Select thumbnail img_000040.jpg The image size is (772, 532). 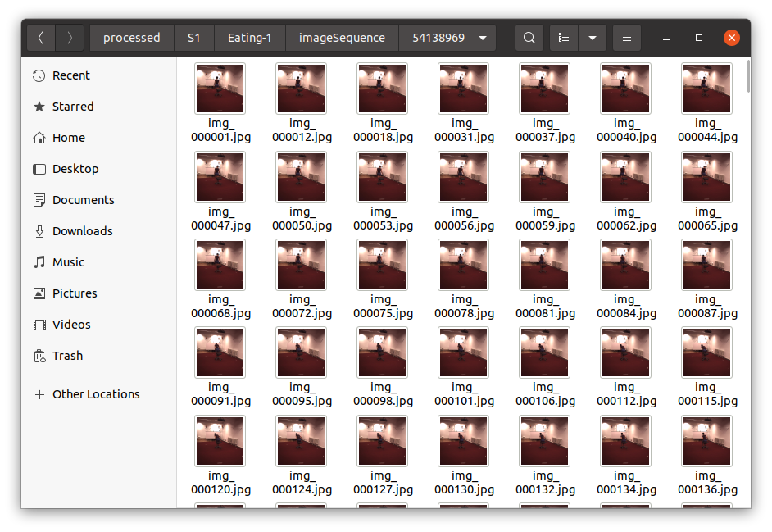[626, 89]
